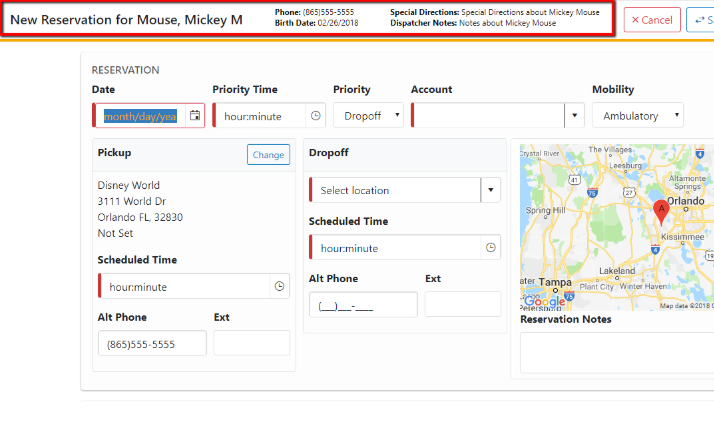Click 'Orlando FL, 32830' address text

[140, 217]
